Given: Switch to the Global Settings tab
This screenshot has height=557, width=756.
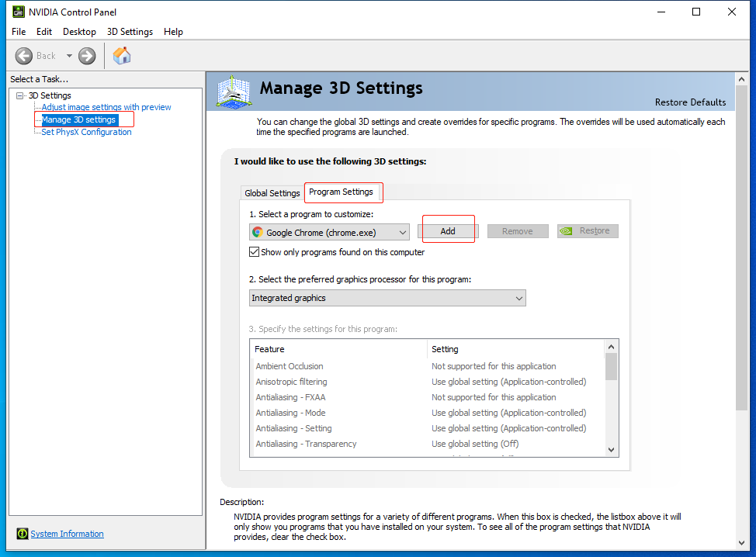Looking at the screenshot, I should coord(272,192).
